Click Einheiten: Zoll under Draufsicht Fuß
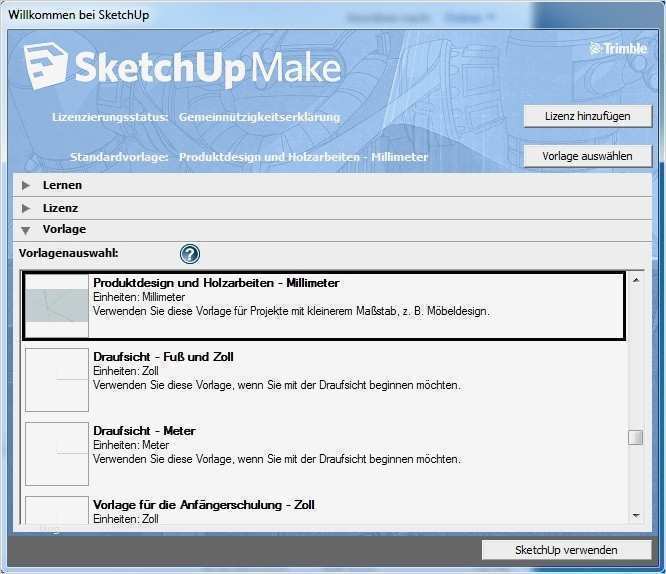This screenshot has width=666, height=574. [x=126, y=371]
